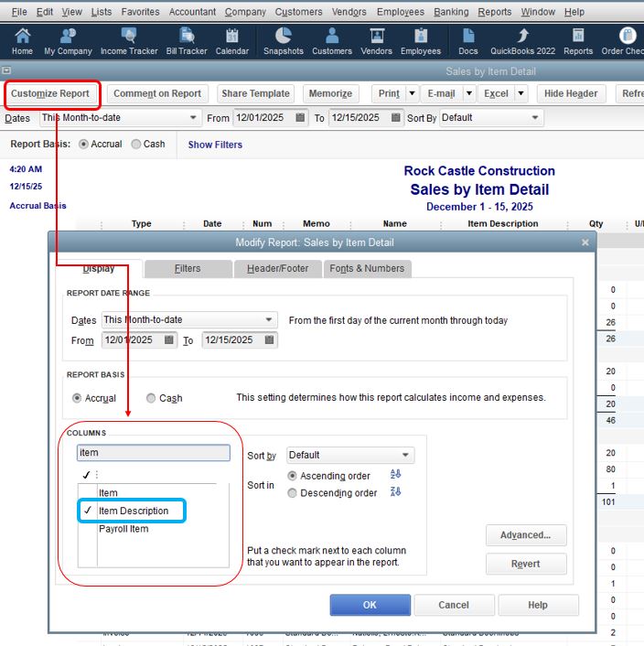The width and height of the screenshot is (644, 646).
Task: Check the Payroll Item column
Action: pyautogui.click(x=87, y=529)
